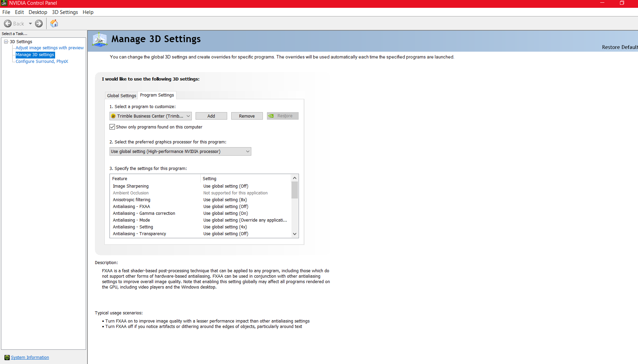Select Antialiasing - Gamma correction row
The width and height of the screenshot is (638, 364).
[x=201, y=213]
